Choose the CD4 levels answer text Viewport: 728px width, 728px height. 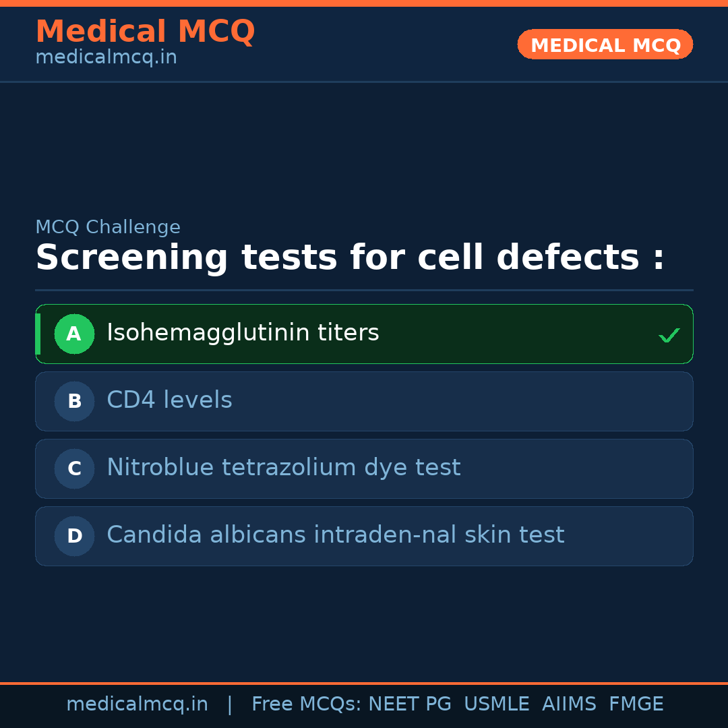(x=169, y=400)
